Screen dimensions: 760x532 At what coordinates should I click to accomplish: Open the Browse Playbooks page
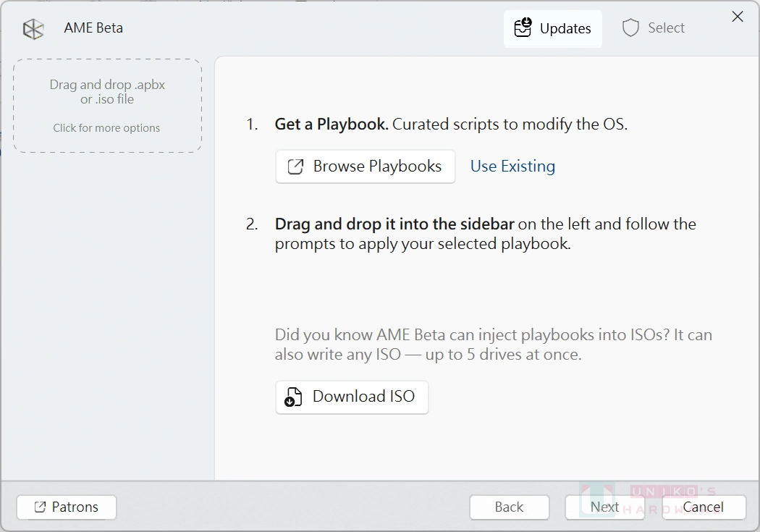point(365,166)
